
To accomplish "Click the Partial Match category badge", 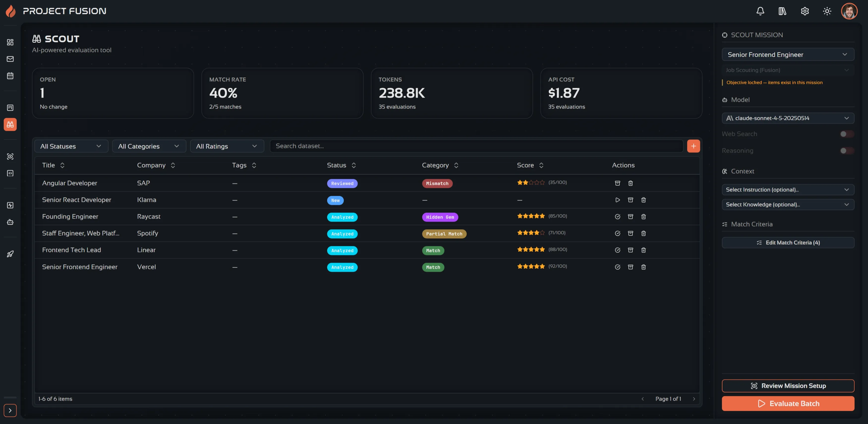I will (444, 234).
